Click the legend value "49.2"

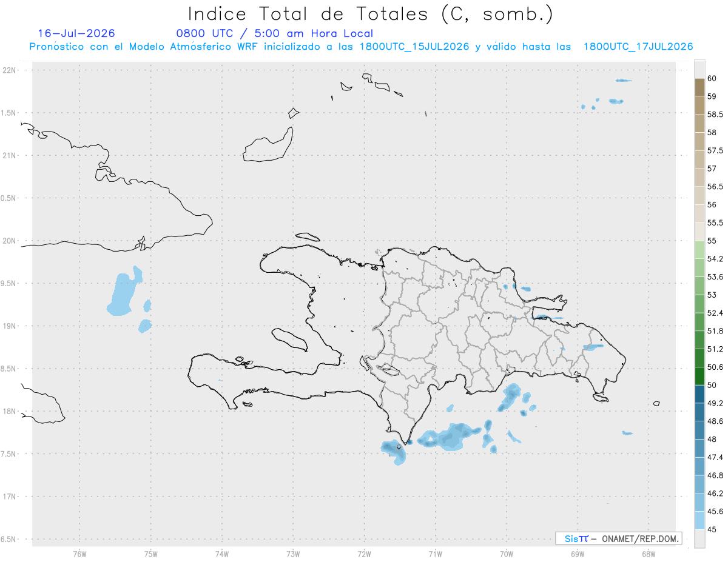tap(715, 403)
